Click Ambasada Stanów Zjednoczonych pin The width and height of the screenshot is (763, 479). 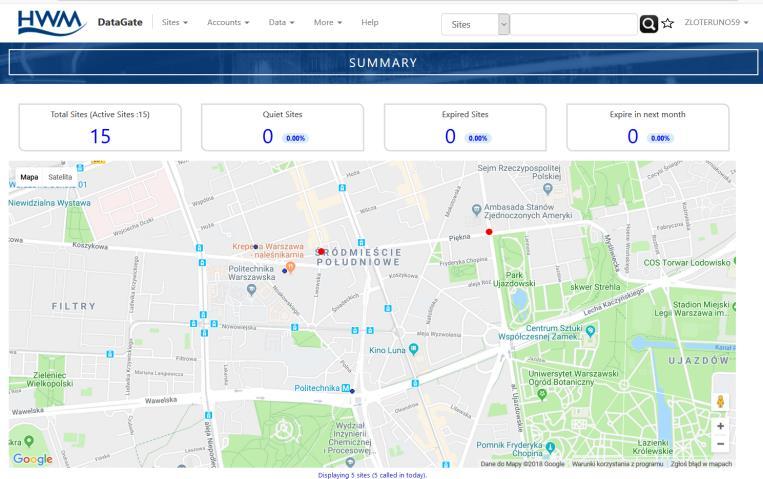[x=477, y=209]
